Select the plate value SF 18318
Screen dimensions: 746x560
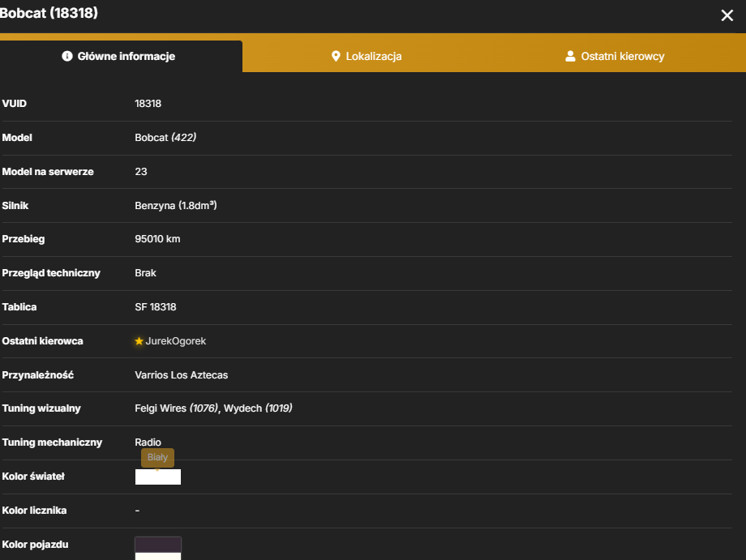[x=156, y=307]
